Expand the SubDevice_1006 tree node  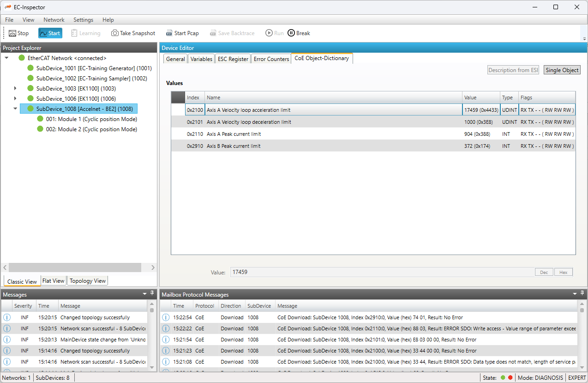click(15, 99)
